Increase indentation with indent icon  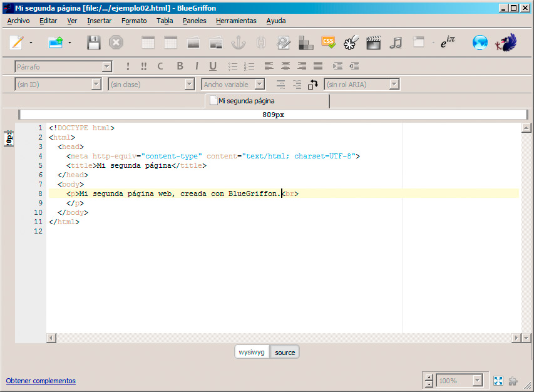pos(337,66)
